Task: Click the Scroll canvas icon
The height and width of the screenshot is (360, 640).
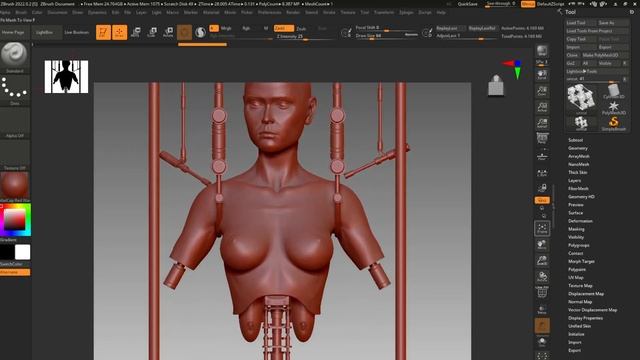Action: (542, 75)
